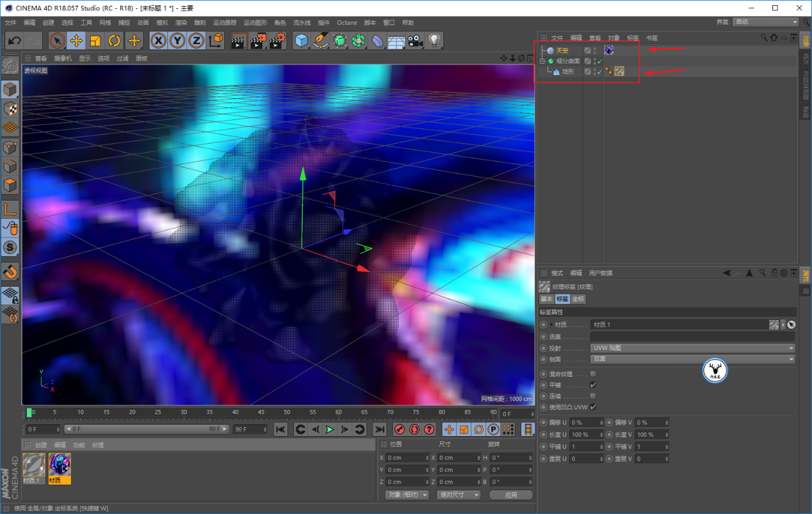Disable 使用凹凸 UVW checkbox
This screenshot has height=514, width=812.
click(593, 407)
